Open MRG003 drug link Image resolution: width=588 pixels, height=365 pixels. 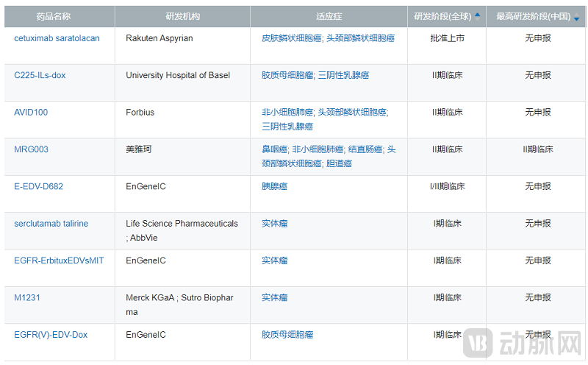click(x=31, y=149)
